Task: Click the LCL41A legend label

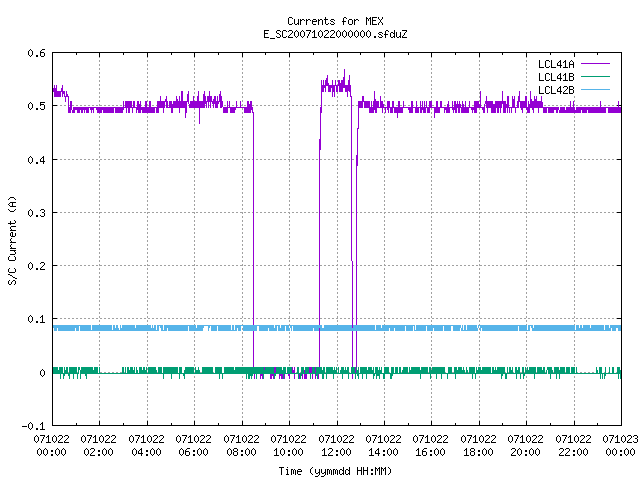Action: 556,64
